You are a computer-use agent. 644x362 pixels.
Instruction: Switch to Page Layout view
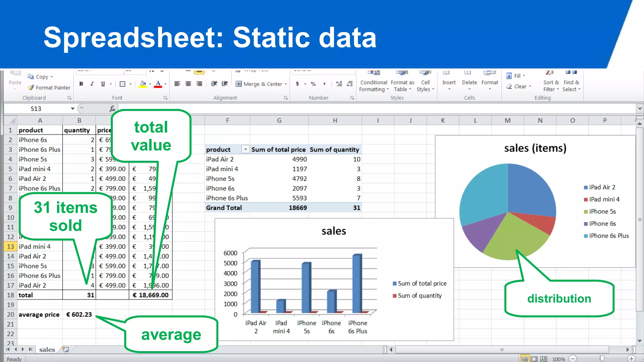point(534,359)
